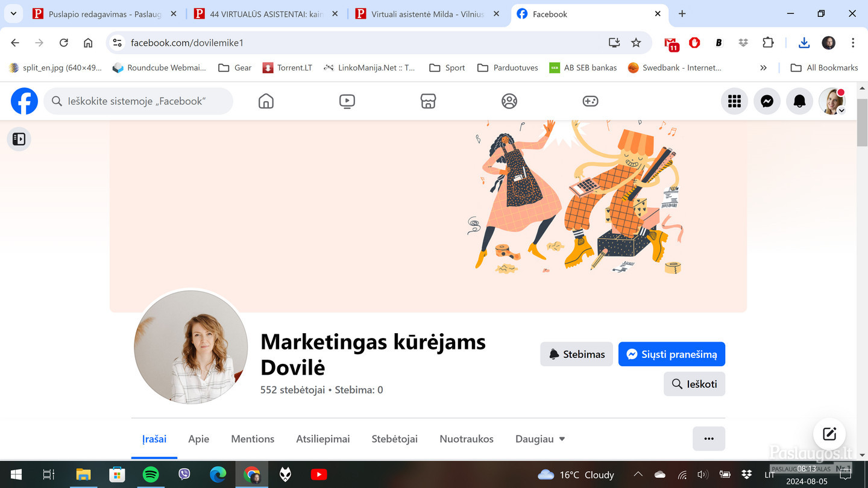
Task: Click the Ieškoti button on the page
Action: pos(694,384)
